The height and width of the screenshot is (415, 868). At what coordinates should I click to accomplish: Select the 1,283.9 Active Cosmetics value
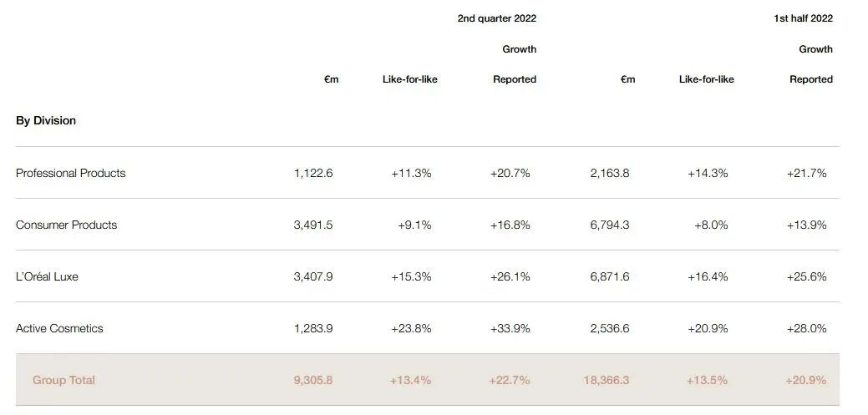click(x=313, y=328)
